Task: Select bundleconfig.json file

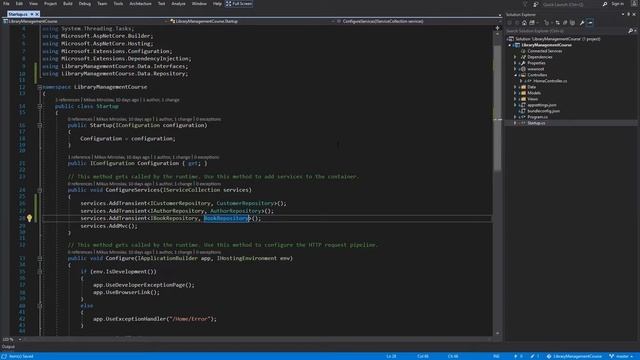Action: click(543, 111)
